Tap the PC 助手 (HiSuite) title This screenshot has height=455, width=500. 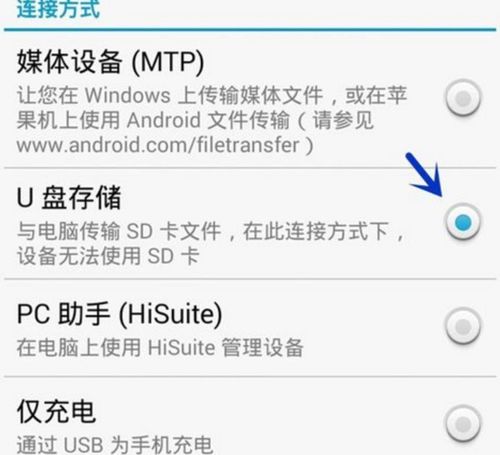point(119,314)
